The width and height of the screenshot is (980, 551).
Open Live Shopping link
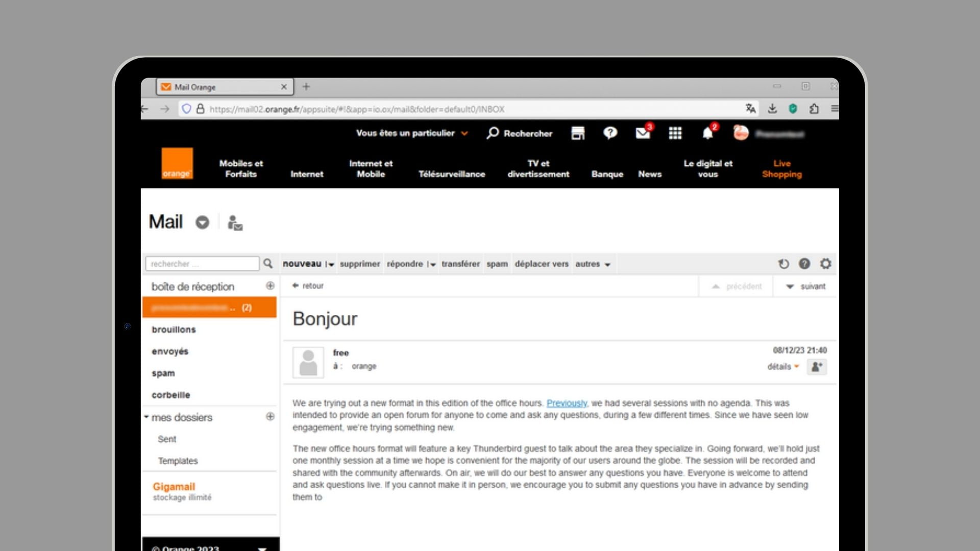click(x=782, y=169)
